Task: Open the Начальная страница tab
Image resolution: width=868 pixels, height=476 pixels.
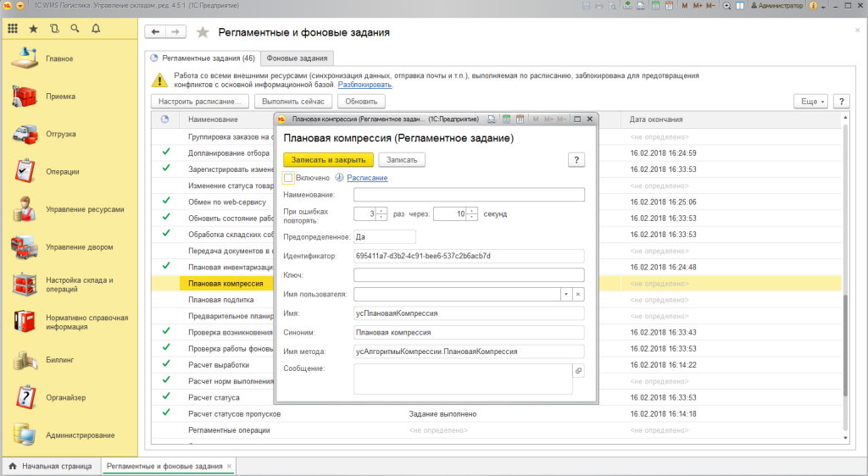Action: point(50,466)
